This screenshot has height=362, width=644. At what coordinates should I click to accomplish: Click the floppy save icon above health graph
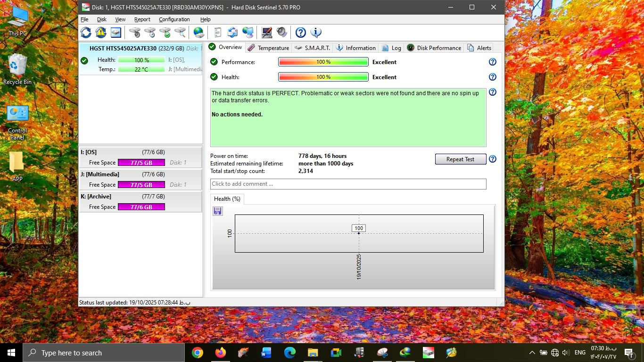click(217, 211)
